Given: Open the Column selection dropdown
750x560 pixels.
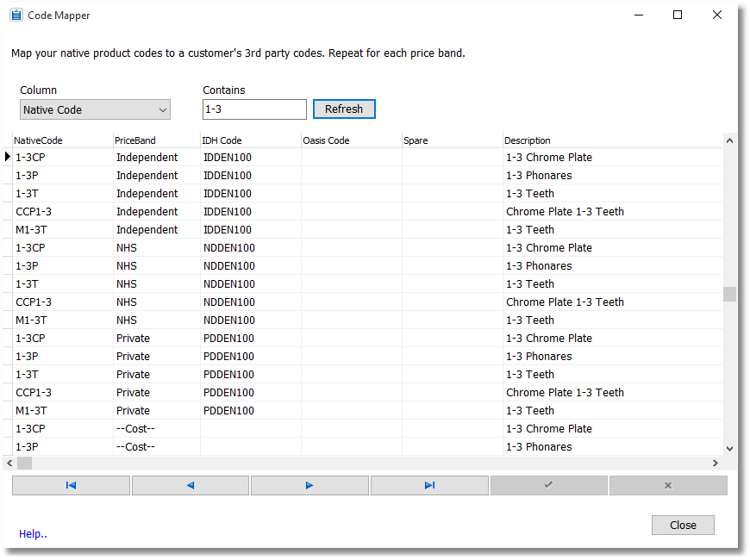Looking at the screenshot, I should (x=162, y=109).
